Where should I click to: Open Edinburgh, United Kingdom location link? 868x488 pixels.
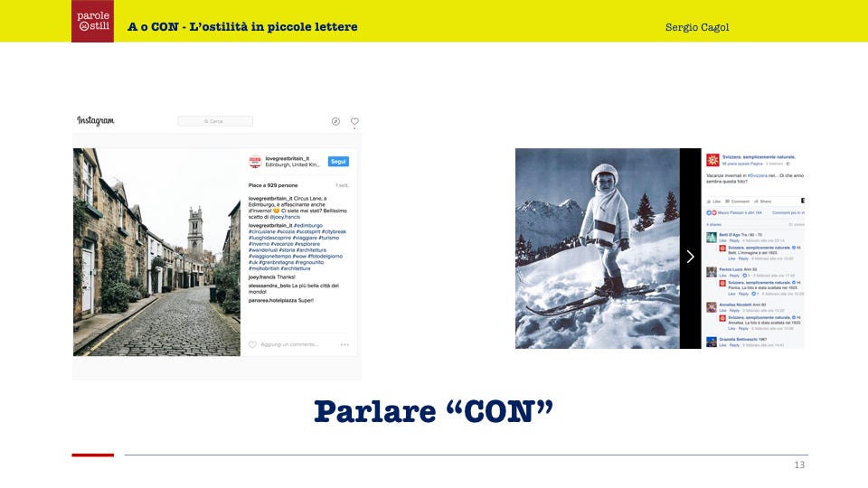coord(292,164)
